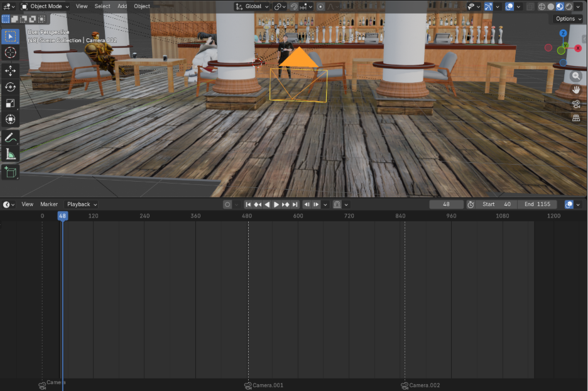Activate the Rotate tool
Image resolution: width=588 pixels, height=391 pixels.
pos(11,87)
